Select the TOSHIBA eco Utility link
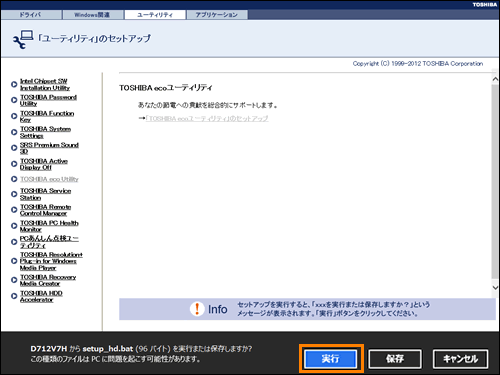The height and width of the screenshot is (375, 500). coord(49,179)
